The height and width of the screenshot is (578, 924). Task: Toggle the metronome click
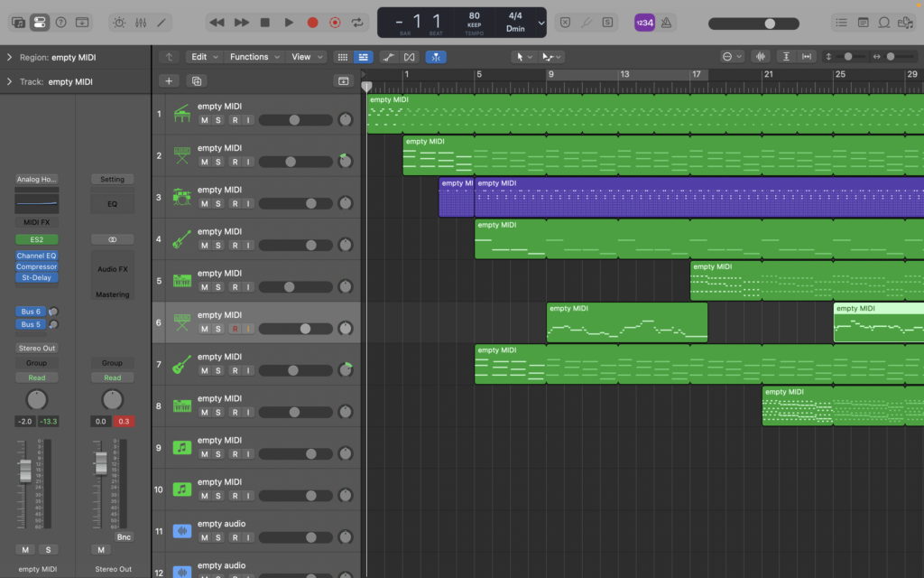tap(666, 22)
